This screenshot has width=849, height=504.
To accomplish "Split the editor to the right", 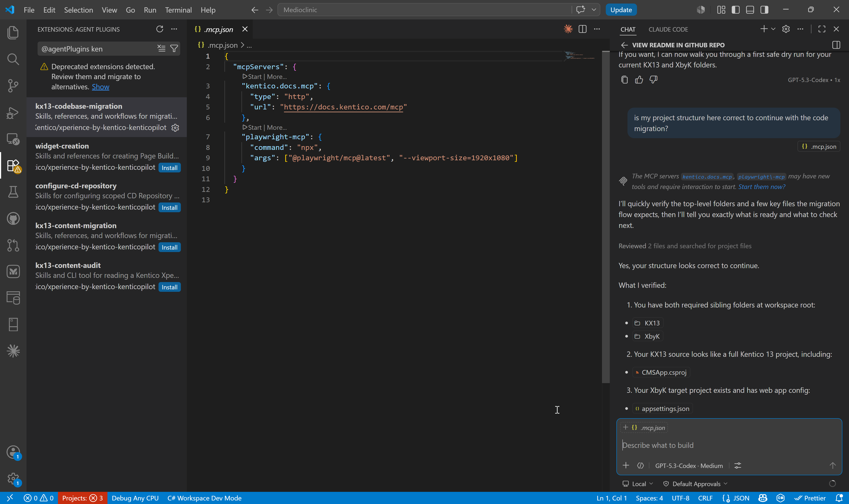I will (582, 29).
